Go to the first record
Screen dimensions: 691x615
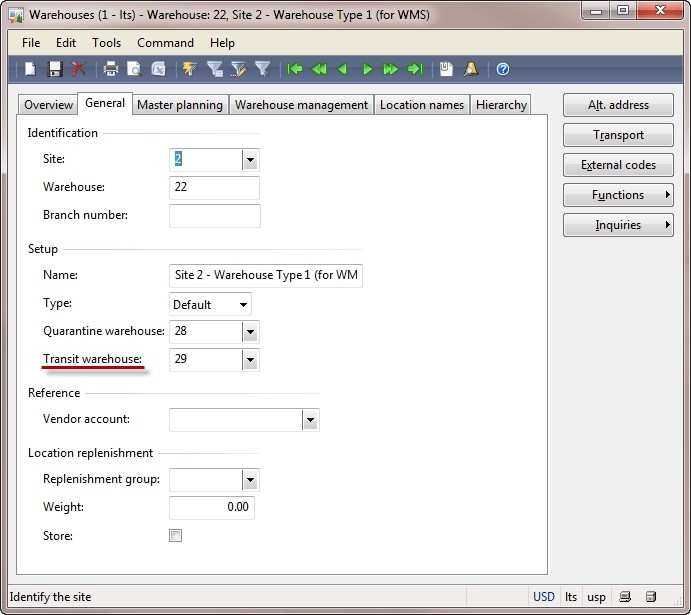pyautogui.click(x=295, y=69)
